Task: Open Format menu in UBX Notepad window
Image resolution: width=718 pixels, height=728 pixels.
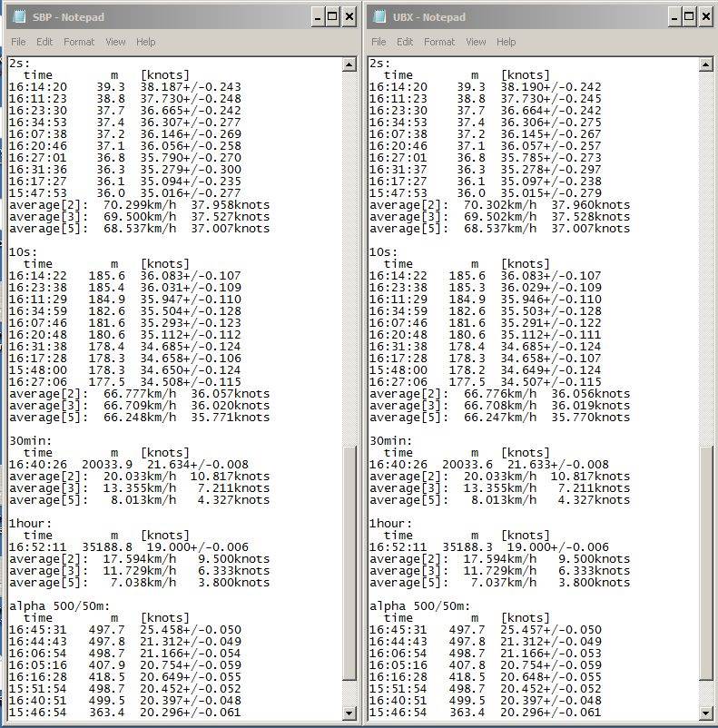Action: coord(439,42)
